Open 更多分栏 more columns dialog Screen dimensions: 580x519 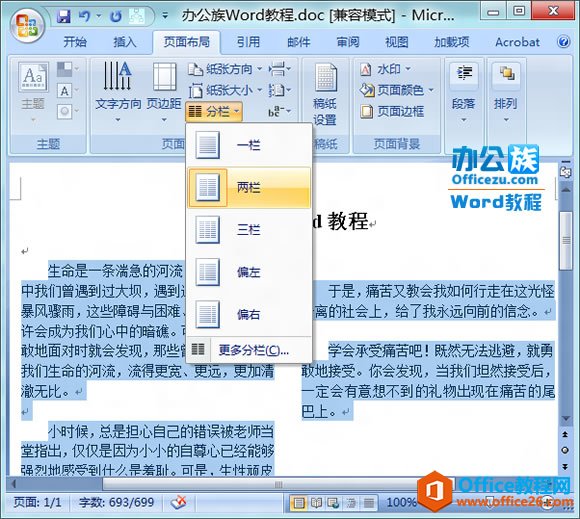(x=249, y=350)
